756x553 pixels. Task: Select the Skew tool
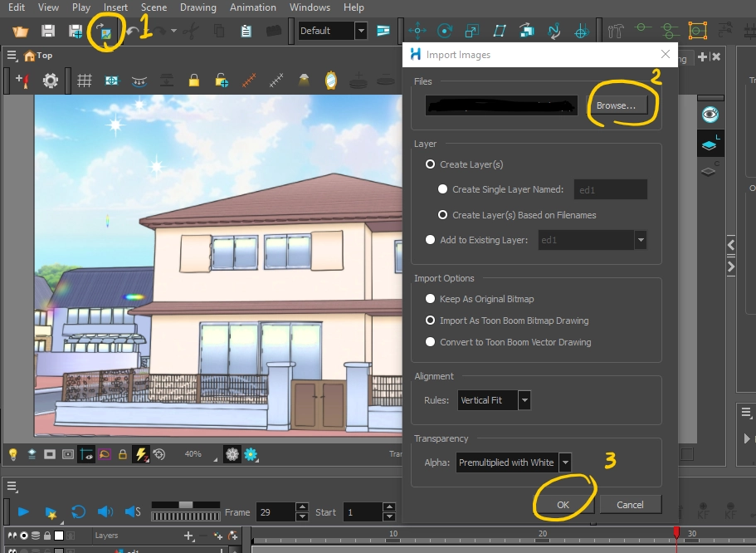500,32
